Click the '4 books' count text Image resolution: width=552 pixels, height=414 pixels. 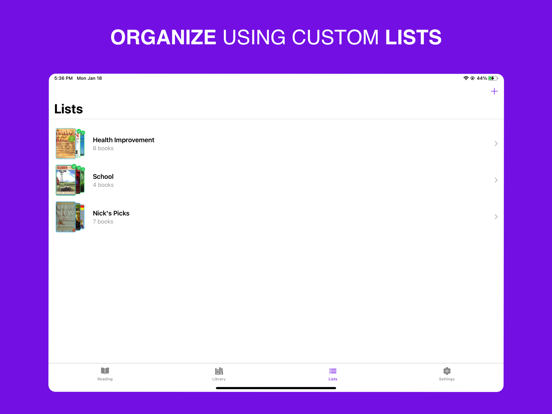pyautogui.click(x=103, y=185)
